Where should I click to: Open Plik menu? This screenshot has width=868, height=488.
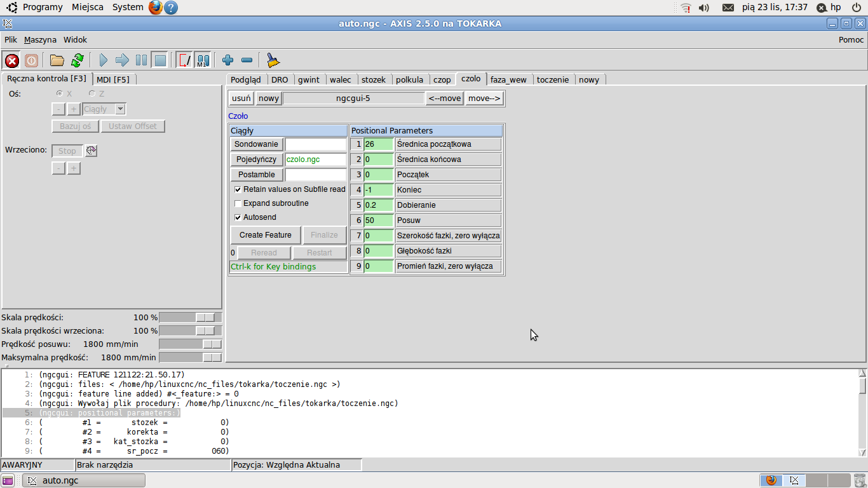pyautogui.click(x=11, y=39)
